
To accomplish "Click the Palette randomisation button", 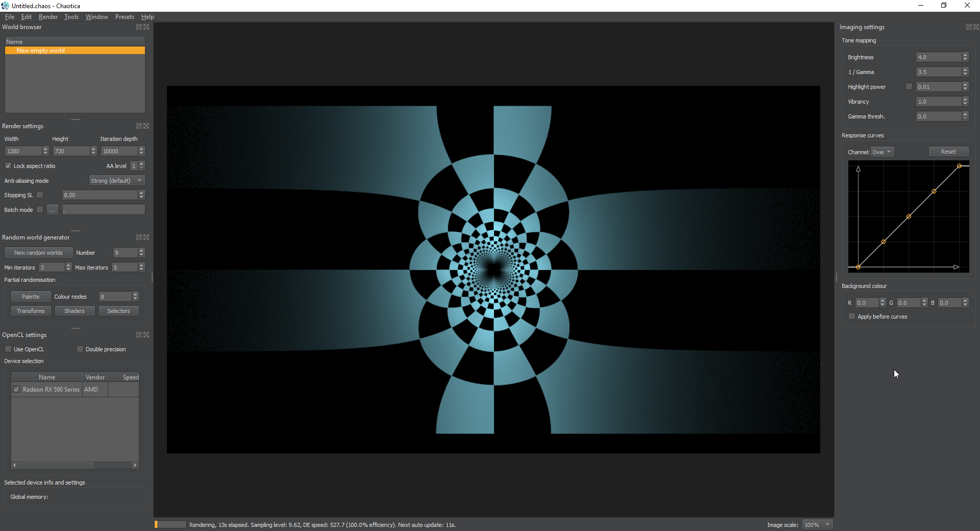I will 31,297.
